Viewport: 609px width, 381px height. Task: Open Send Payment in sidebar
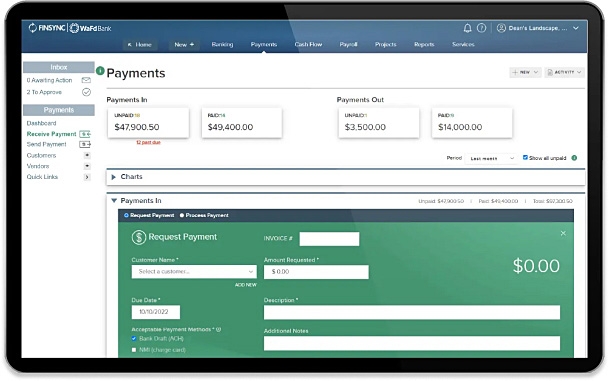pyautogui.click(x=47, y=144)
